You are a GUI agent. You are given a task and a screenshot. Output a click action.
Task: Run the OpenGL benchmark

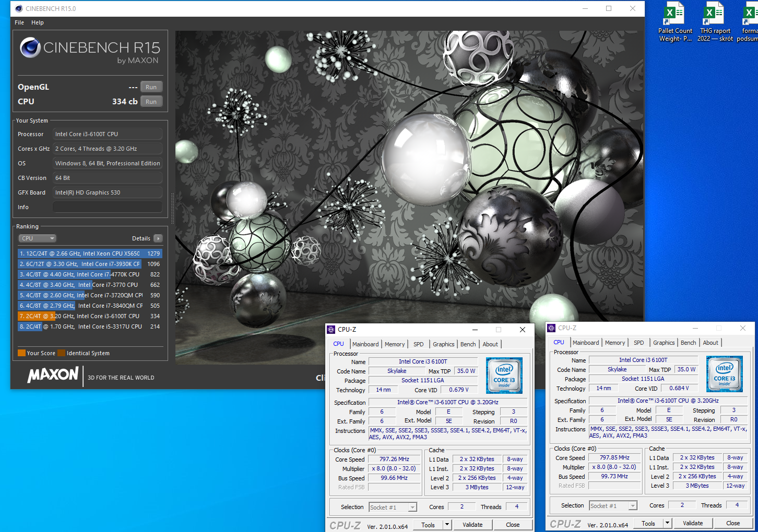(151, 87)
